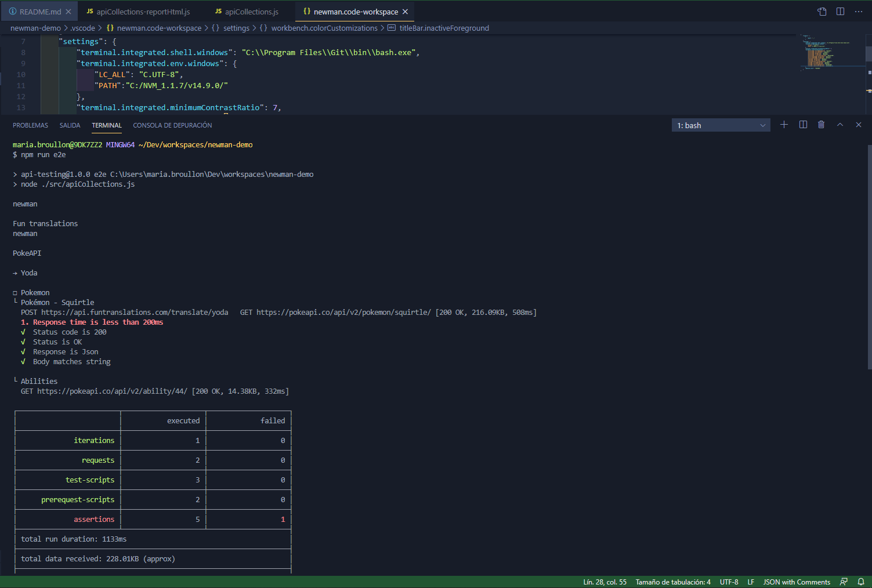Split the terminal pane
This screenshot has height=588, width=872.
803,125
